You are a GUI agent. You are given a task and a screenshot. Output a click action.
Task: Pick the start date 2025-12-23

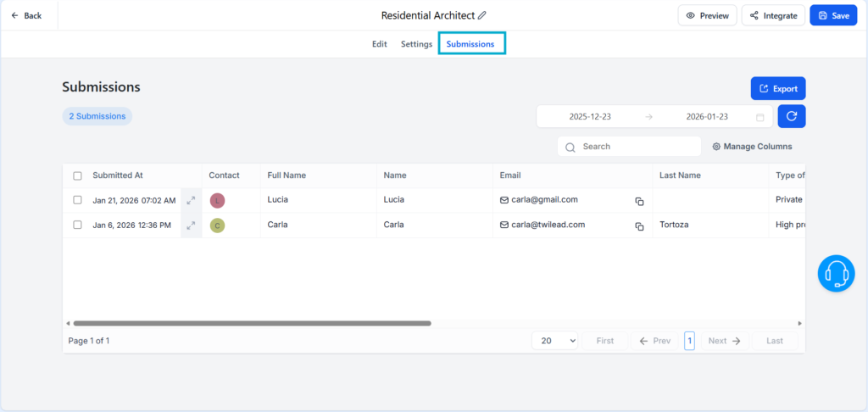[590, 117]
